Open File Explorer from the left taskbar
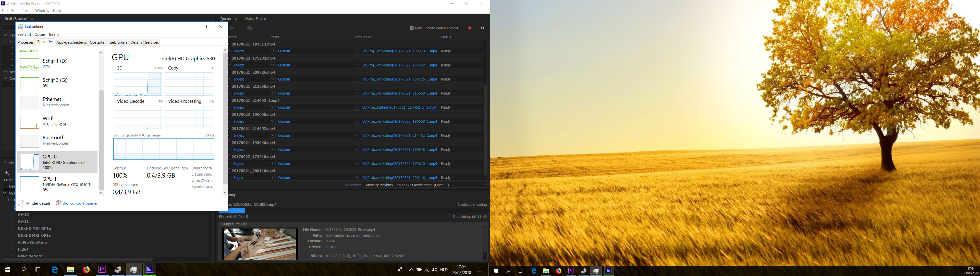 (70, 270)
